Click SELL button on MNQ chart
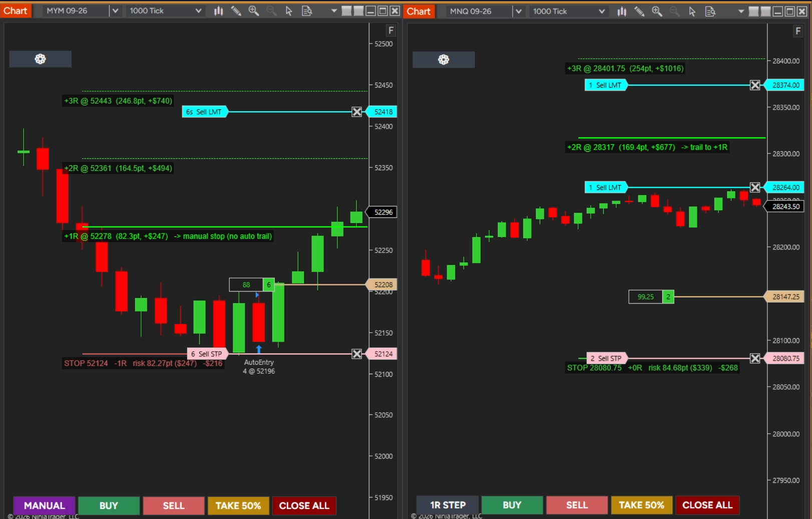The image size is (812, 519). (x=577, y=505)
